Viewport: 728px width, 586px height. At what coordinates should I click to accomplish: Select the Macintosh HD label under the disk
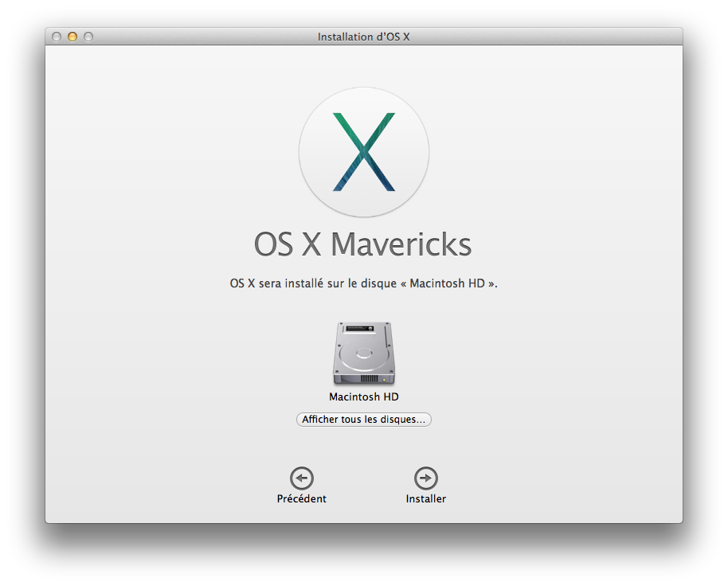point(364,397)
